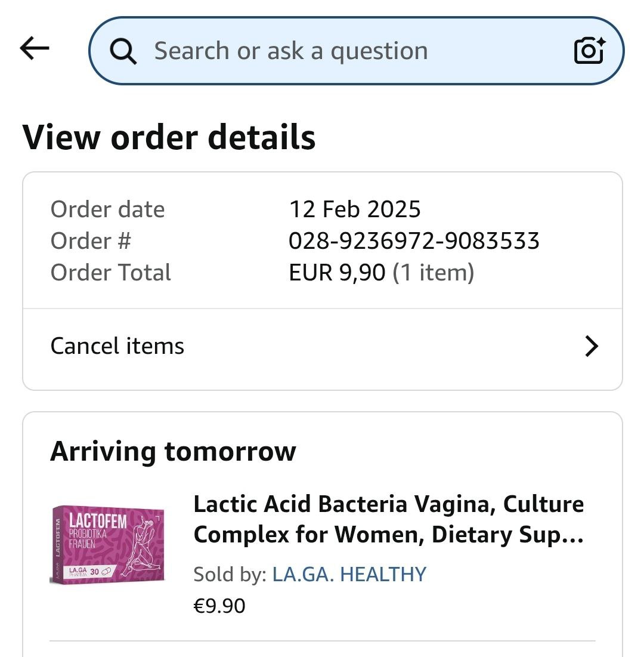Tap the back arrow icon

pyautogui.click(x=35, y=49)
